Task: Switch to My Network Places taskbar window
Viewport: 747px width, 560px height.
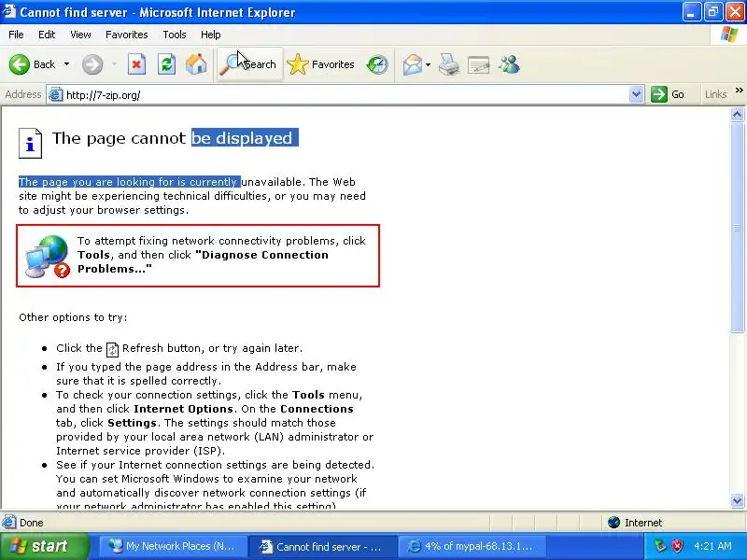Action: click(x=174, y=546)
